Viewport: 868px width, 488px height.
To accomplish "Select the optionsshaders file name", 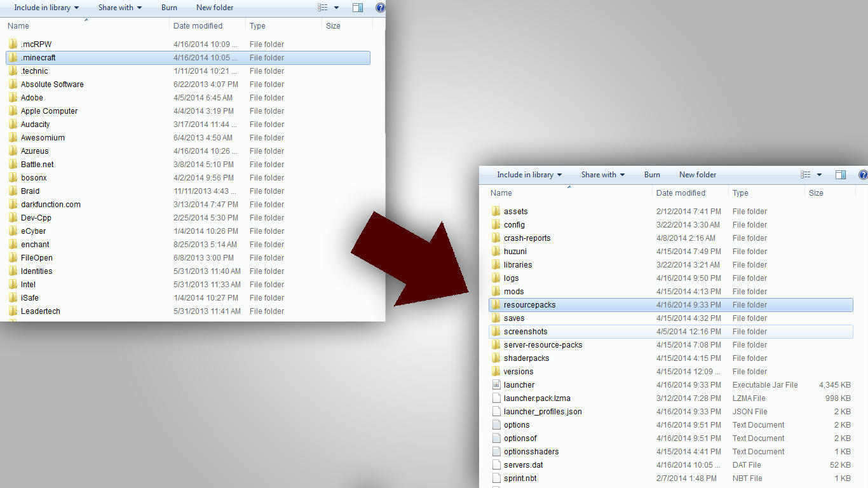I will (x=531, y=451).
